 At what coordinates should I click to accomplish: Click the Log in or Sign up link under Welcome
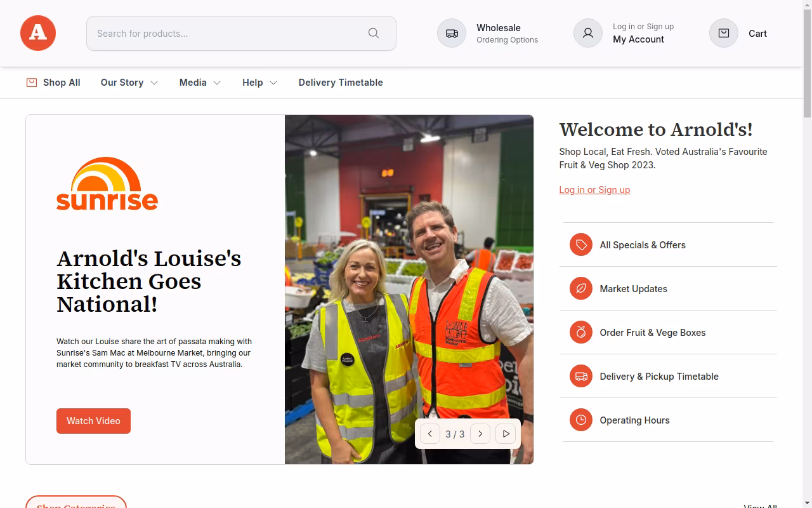click(594, 190)
